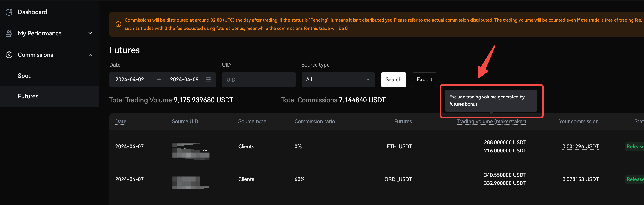This screenshot has width=644, height=205.
Task: Click the My Performance people icon
Action: point(9,34)
